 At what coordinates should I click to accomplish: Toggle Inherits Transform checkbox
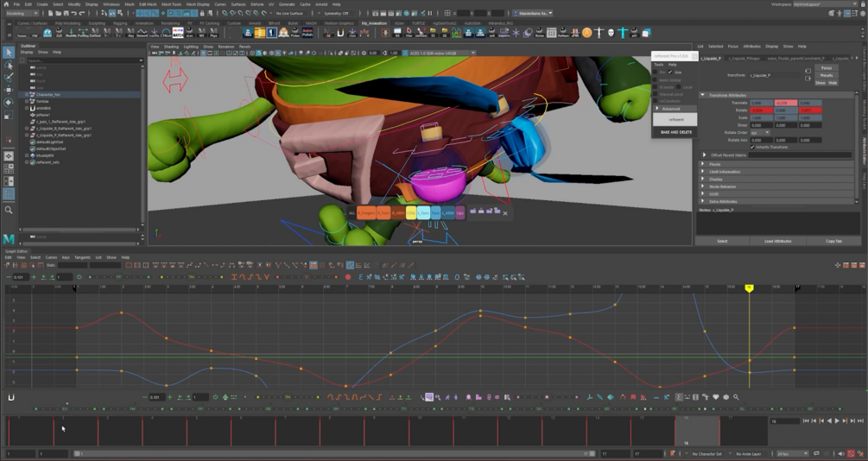click(752, 148)
